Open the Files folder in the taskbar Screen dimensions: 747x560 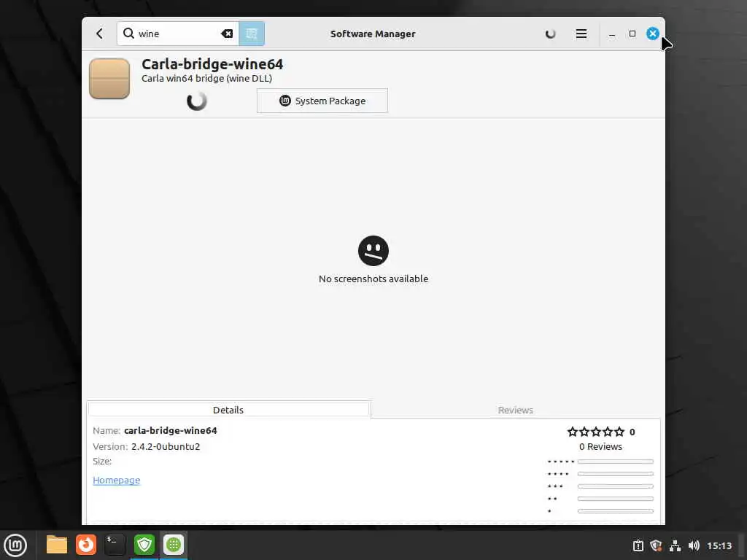[57, 545]
